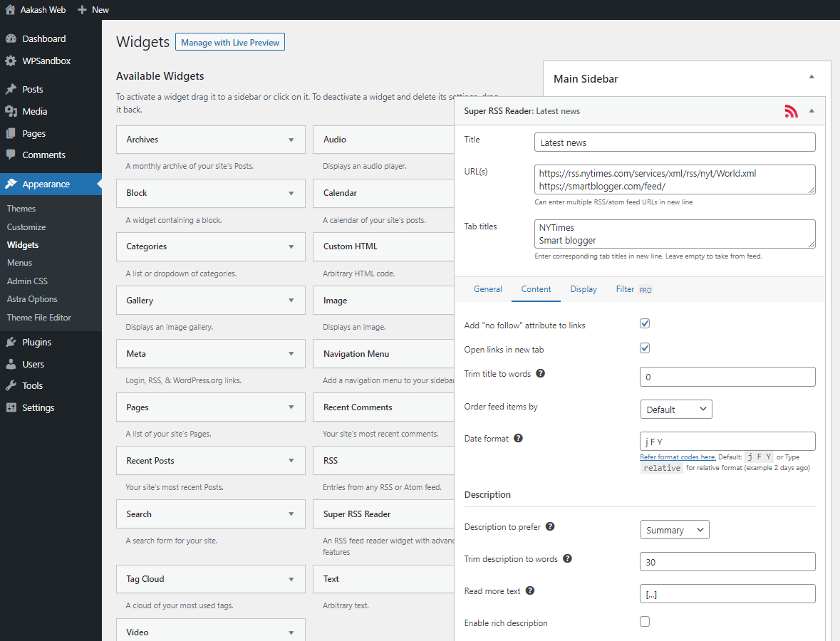840x641 pixels.
Task: Disable Open links in new tab
Action: click(645, 348)
